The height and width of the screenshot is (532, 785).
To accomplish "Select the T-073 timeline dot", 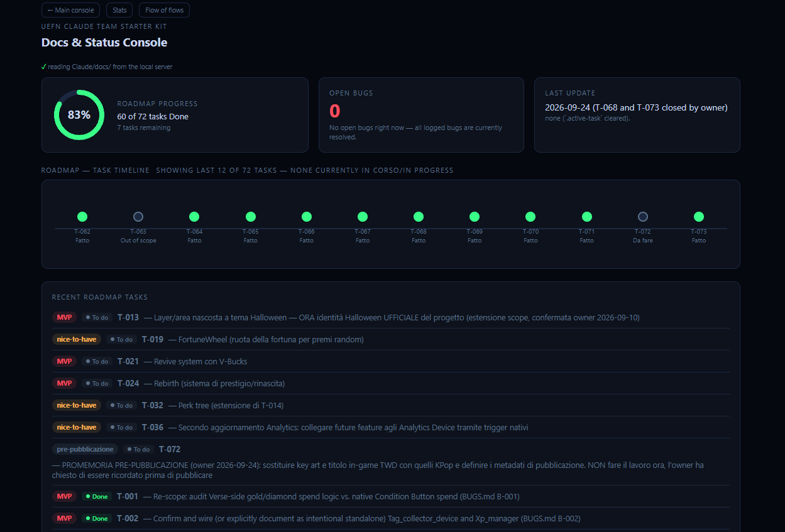I will (699, 217).
